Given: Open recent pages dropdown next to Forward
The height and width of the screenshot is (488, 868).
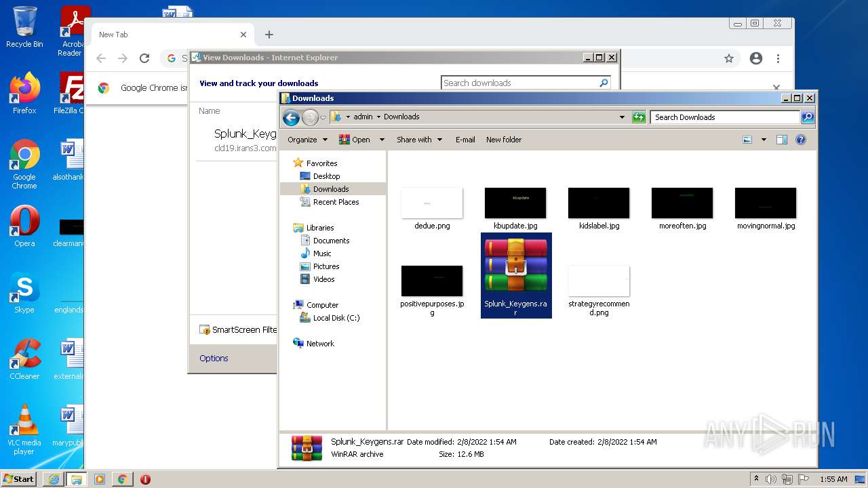Looking at the screenshot, I should pos(323,117).
